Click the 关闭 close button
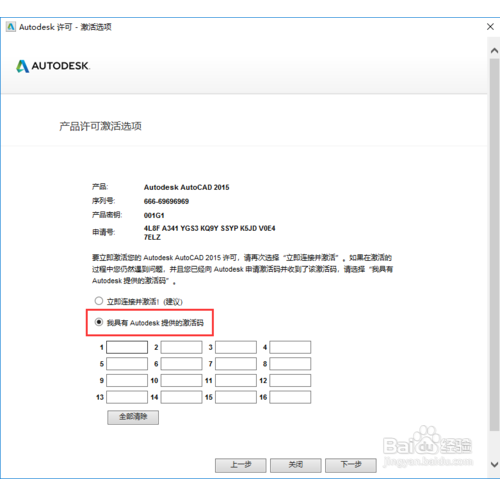The width and height of the screenshot is (500, 479). click(x=296, y=465)
